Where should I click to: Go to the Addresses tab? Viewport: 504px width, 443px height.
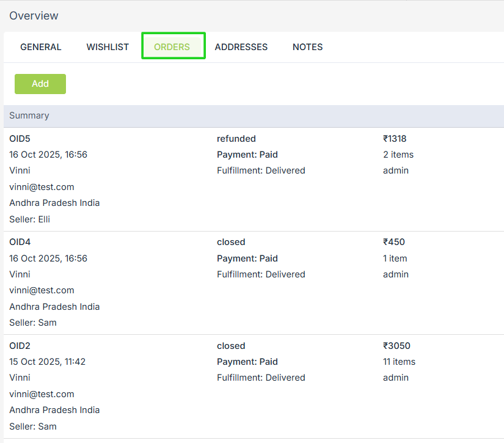(241, 47)
